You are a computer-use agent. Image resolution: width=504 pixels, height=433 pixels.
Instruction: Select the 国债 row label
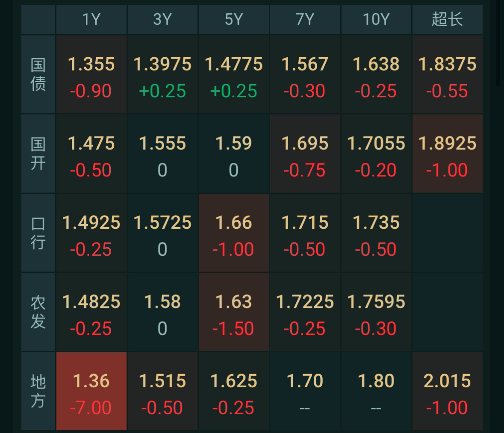click(38, 75)
